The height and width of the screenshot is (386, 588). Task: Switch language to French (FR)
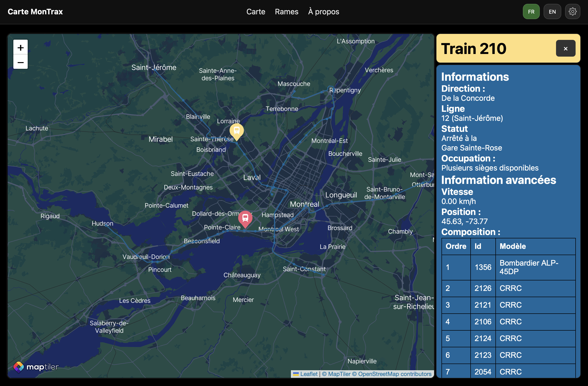coord(531,12)
